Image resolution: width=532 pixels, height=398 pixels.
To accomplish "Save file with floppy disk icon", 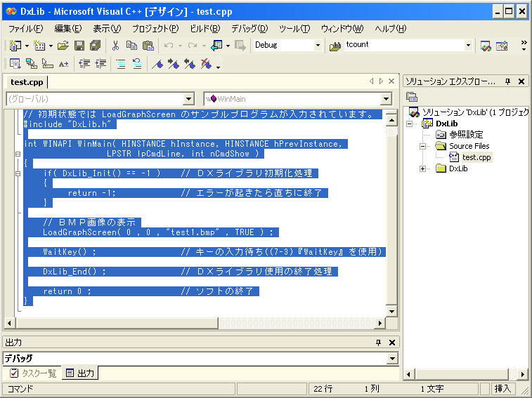I will click(x=79, y=46).
